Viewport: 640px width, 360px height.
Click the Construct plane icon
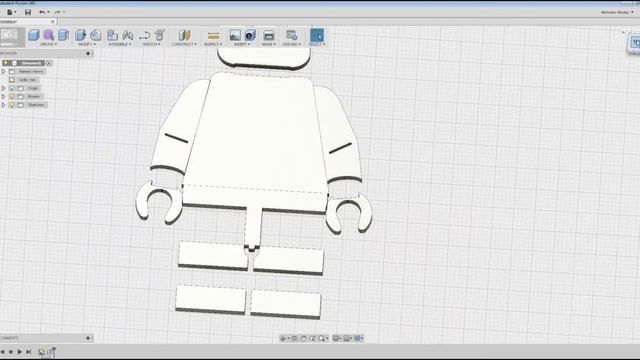coord(184,35)
